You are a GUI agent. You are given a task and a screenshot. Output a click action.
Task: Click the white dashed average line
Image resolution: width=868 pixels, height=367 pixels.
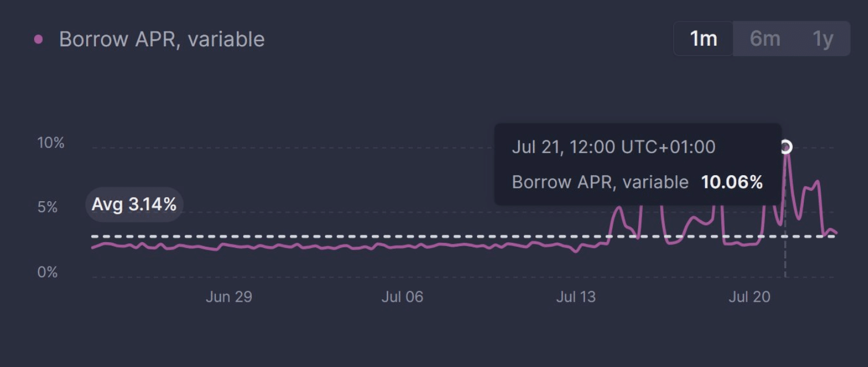pos(347,236)
